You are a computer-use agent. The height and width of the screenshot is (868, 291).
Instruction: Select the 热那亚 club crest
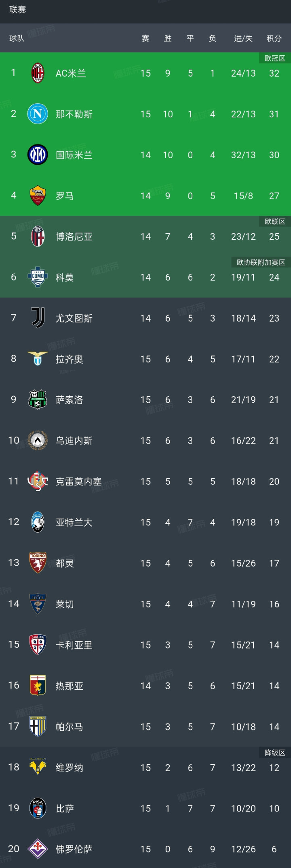(x=38, y=685)
